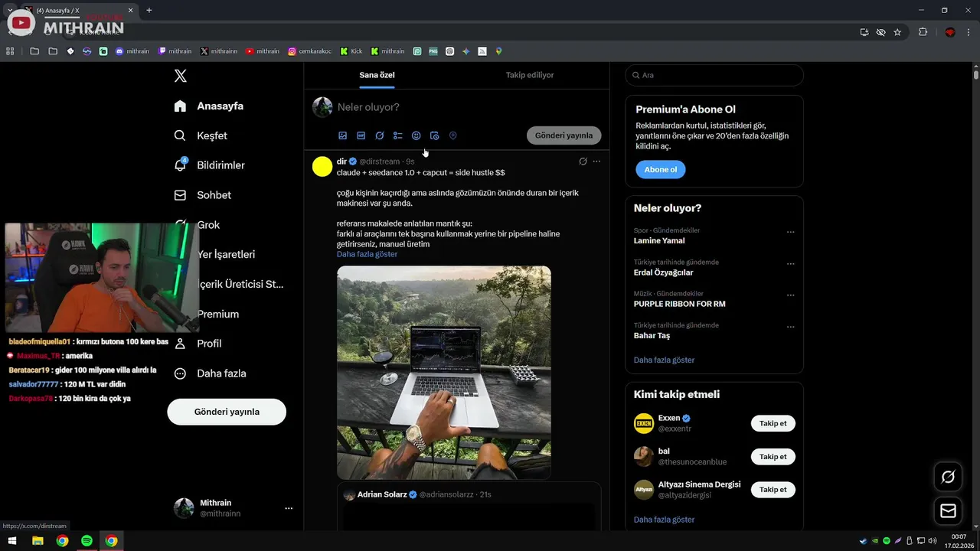Open Bildirimler notifications bell
The image size is (980, 551).
coord(209,165)
